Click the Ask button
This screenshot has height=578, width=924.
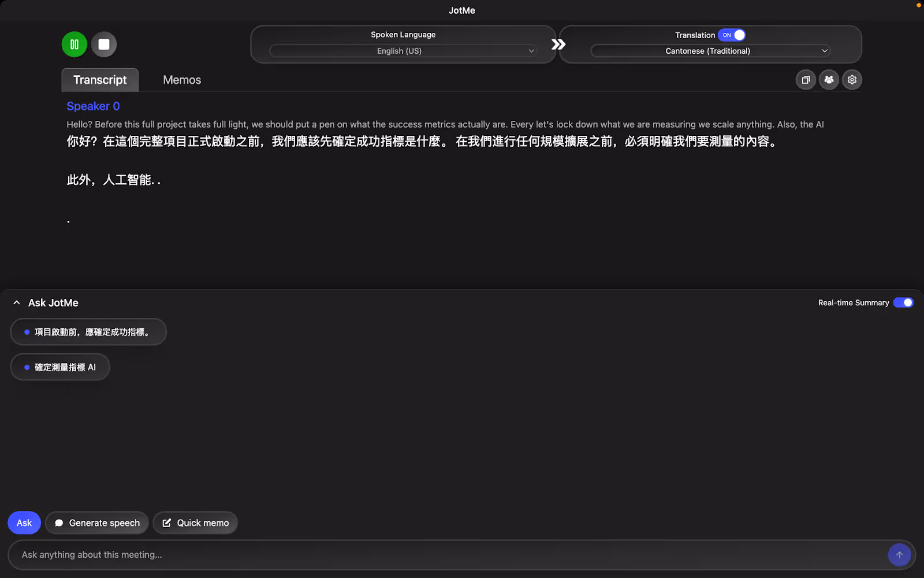24,523
